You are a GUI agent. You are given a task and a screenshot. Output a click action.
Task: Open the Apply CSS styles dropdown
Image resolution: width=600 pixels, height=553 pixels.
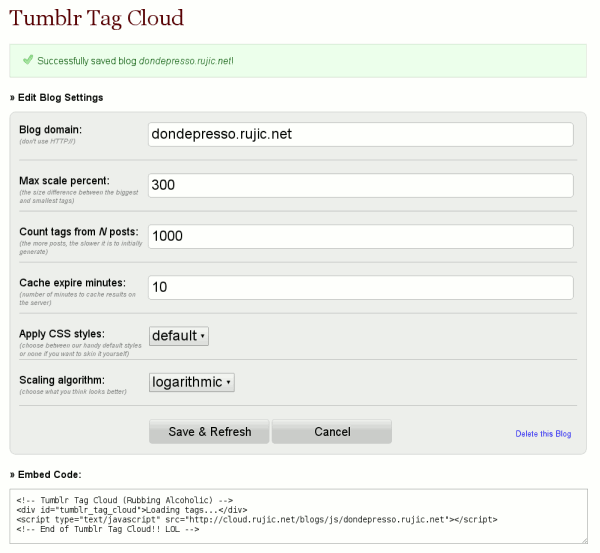179,335
